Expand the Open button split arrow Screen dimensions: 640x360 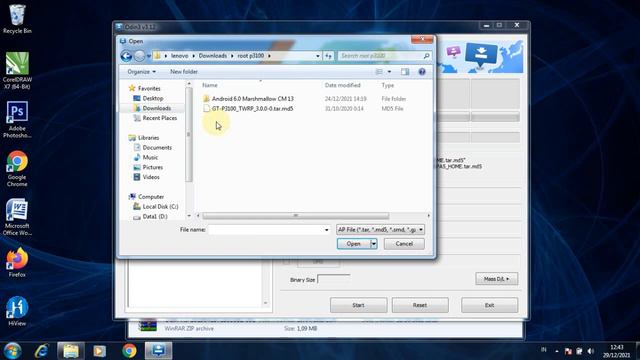coord(373,244)
